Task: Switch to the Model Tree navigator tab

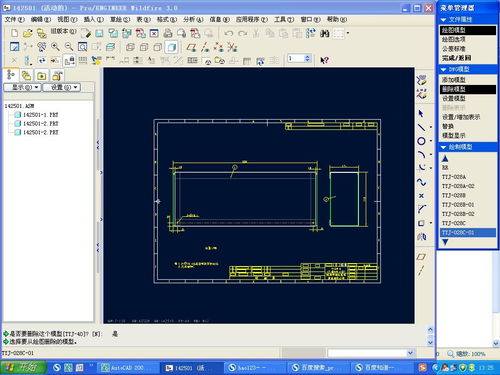Action: click(x=11, y=75)
